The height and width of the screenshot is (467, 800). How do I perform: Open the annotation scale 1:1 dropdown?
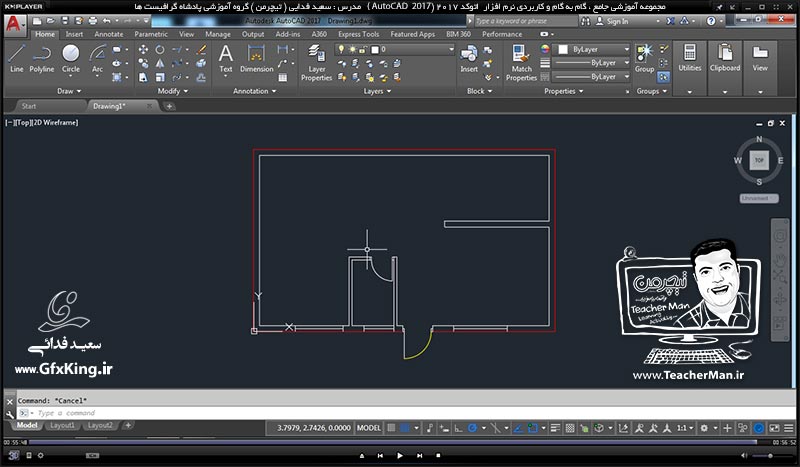tap(685, 428)
